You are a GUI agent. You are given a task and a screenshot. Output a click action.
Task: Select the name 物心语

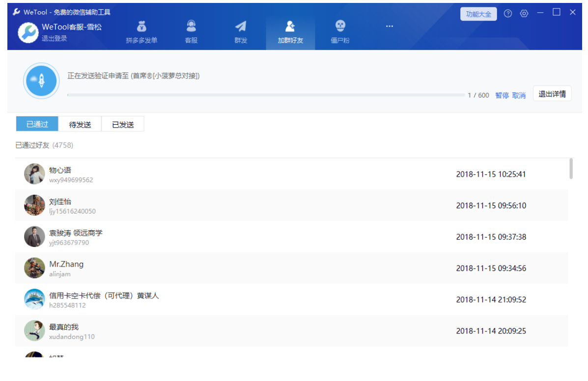pos(60,170)
